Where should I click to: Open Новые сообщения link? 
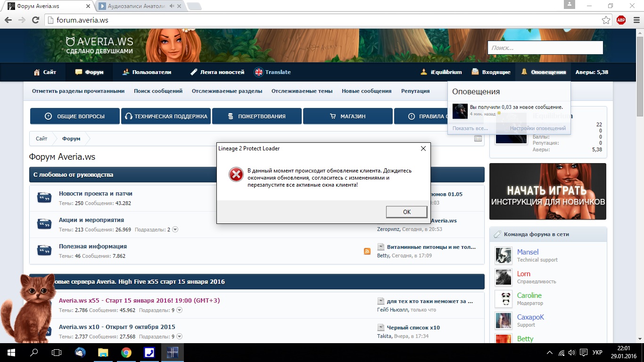click(366, 91)
